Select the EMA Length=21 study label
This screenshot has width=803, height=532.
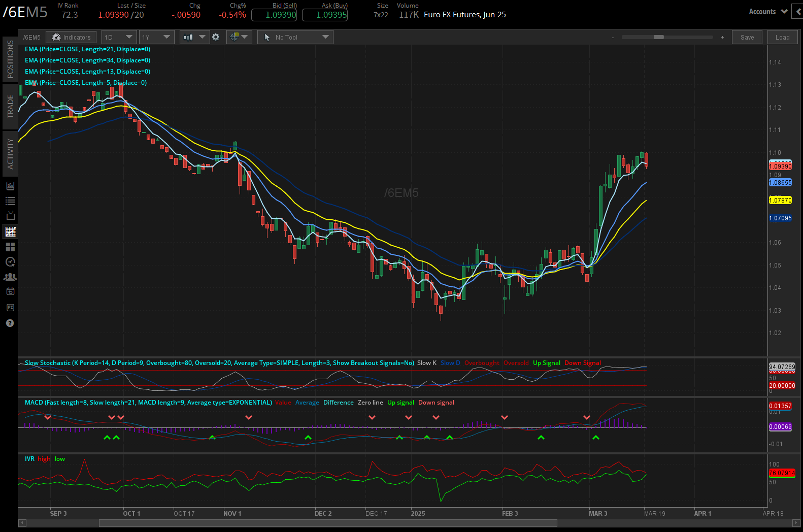click(87, 49)
